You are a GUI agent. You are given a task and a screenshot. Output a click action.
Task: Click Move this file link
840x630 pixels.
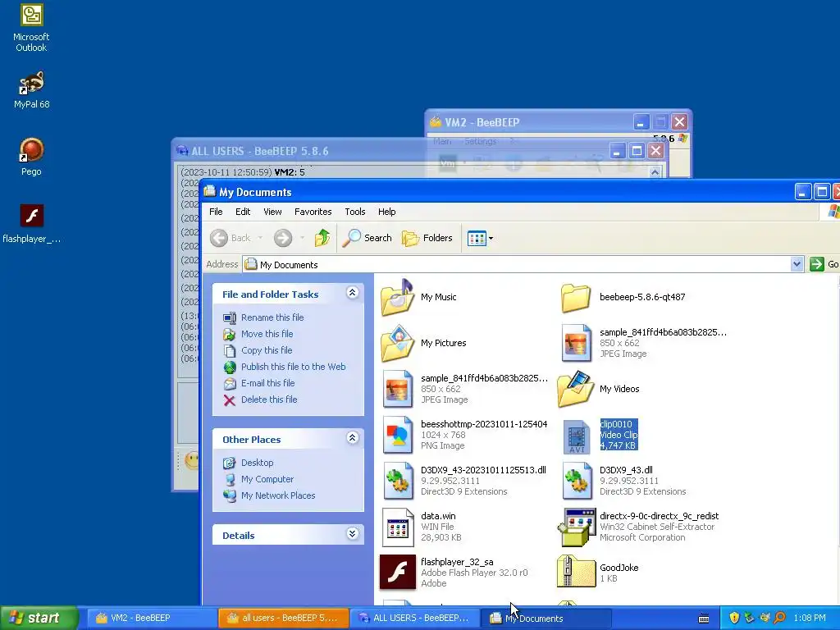[x=267, y=334]
